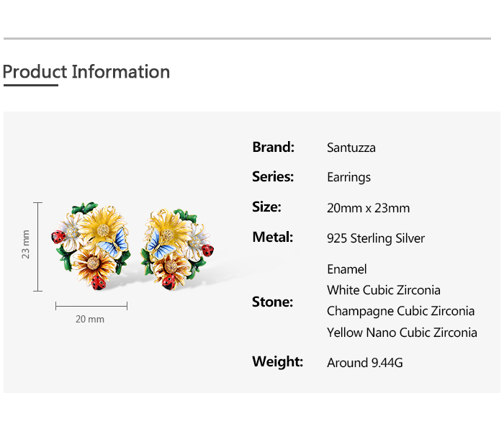Select the 925 Sterling Silver text
The width and height of the screenshot is (504, 429).
coord(376,238)
